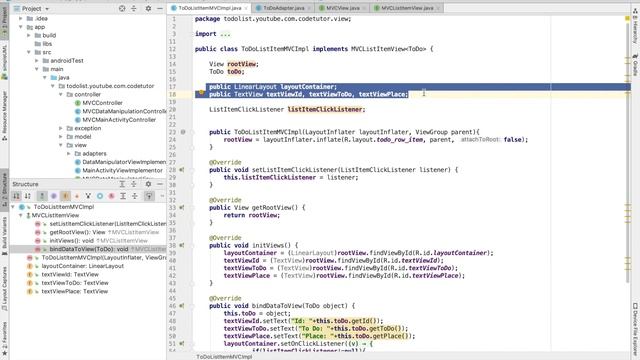
Task: Unfold the collapsed import statement ellipsis
Action: [x=225, y=34]
